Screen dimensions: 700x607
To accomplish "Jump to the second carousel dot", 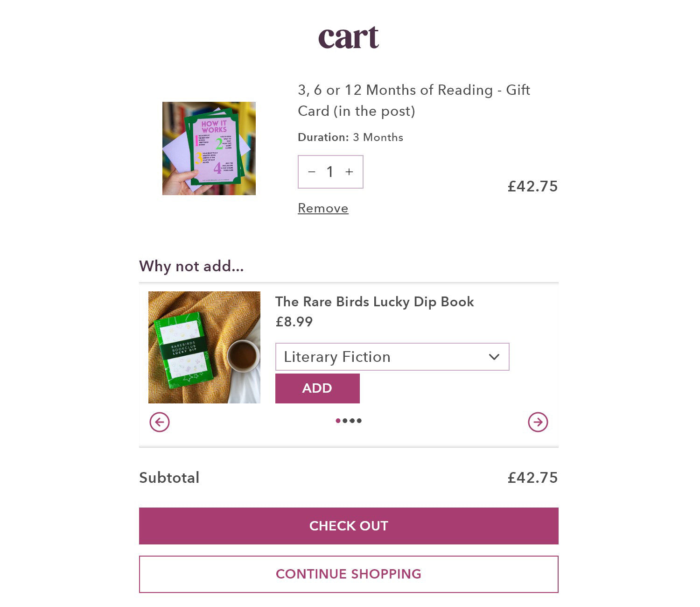I will [x=345, y=421].
